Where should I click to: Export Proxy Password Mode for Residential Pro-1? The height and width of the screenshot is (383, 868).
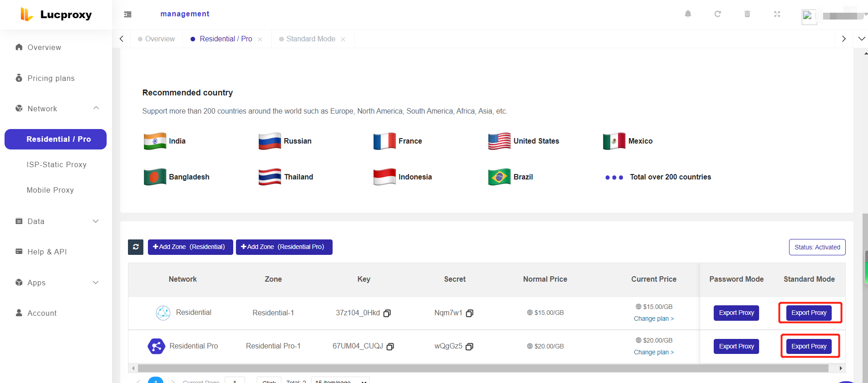click(736, 347)
